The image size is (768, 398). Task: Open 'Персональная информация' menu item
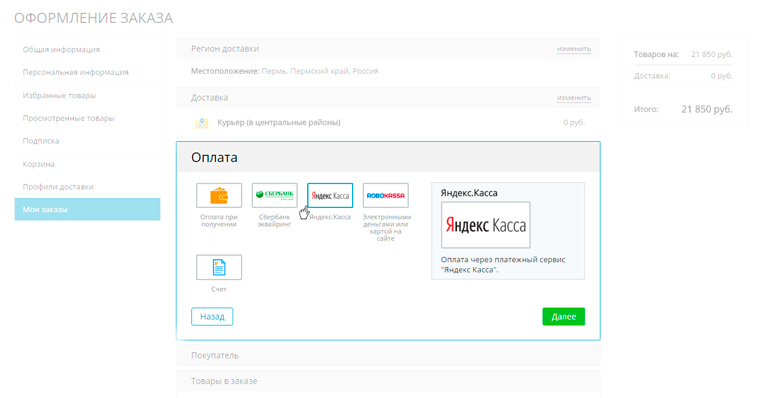[x=75, y=72]
